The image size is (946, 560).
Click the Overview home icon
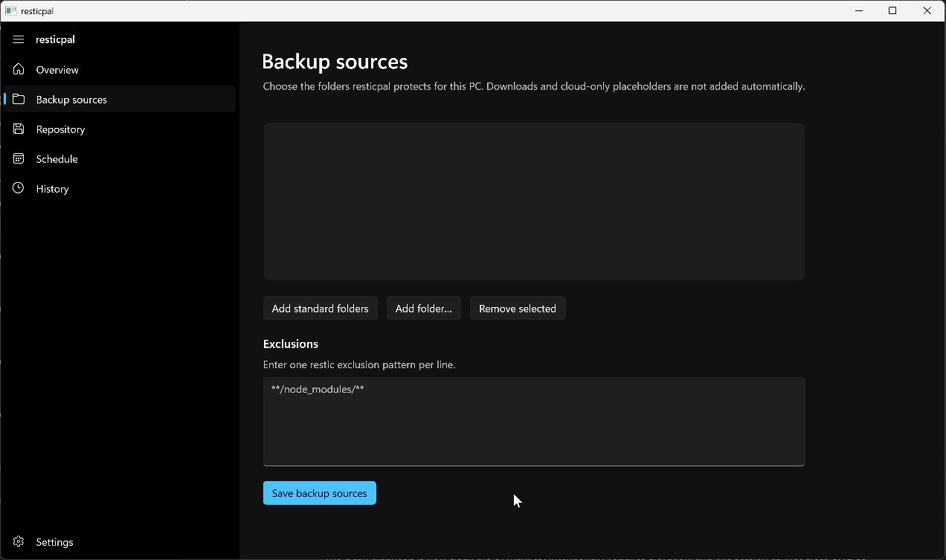(19, 69)
